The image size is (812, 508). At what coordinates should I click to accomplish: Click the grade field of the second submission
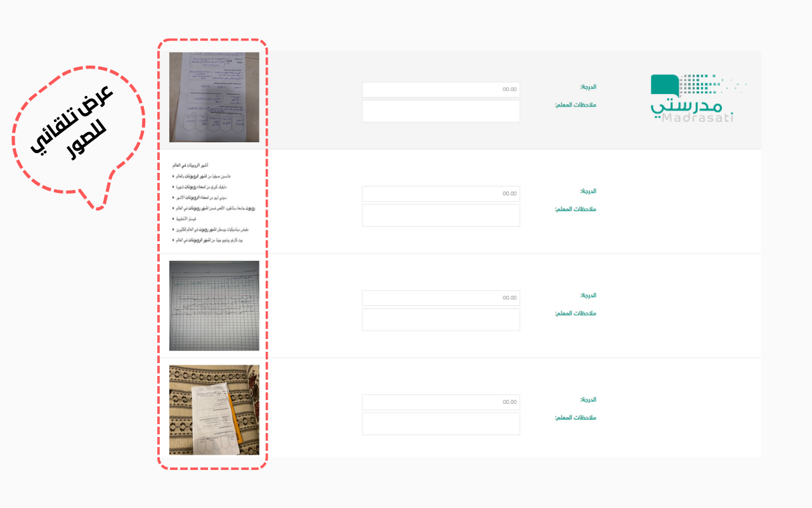440,194
